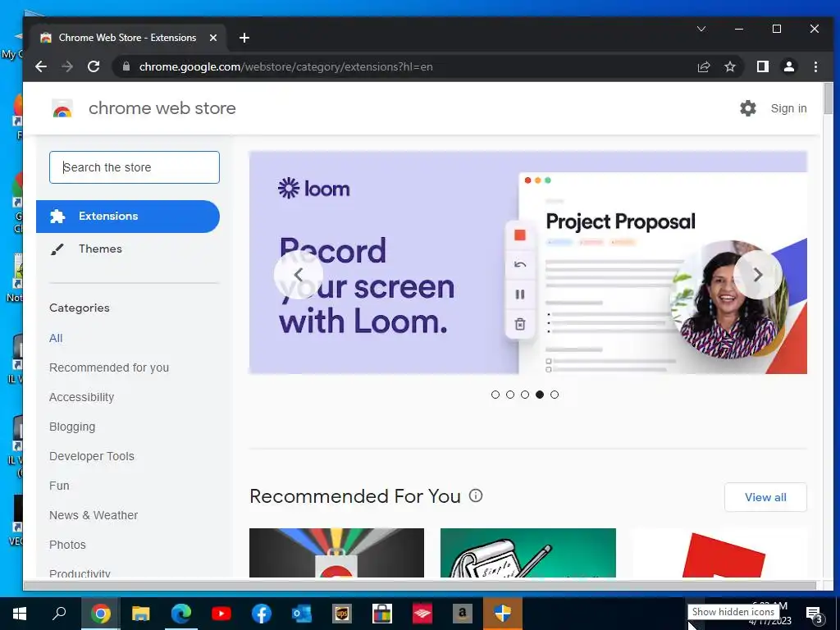The image size is (840, 630).
Task: Open the Photos category
Action: coord(67,545)
